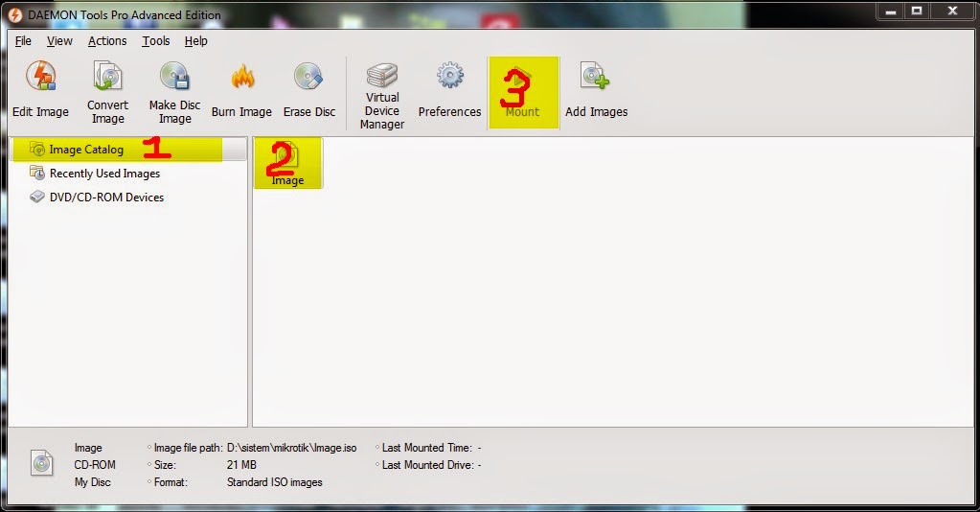Screen dimensions: 980x512
Task: Open the Tools menu
Action: [x=155, y=40]
